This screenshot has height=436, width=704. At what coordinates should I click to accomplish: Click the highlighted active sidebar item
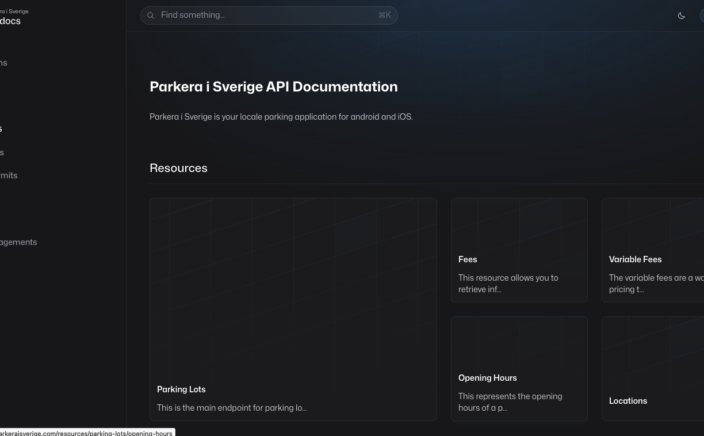[3, 129]
